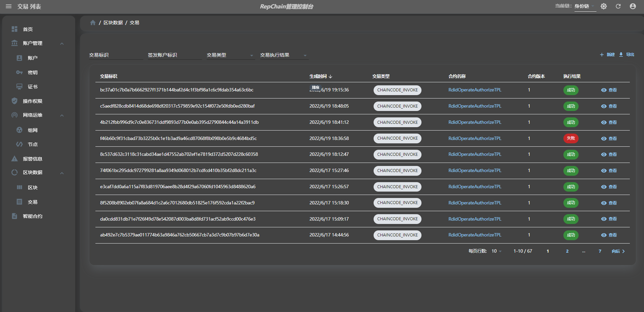Click the 账户 person badge icon

point(20,58)
